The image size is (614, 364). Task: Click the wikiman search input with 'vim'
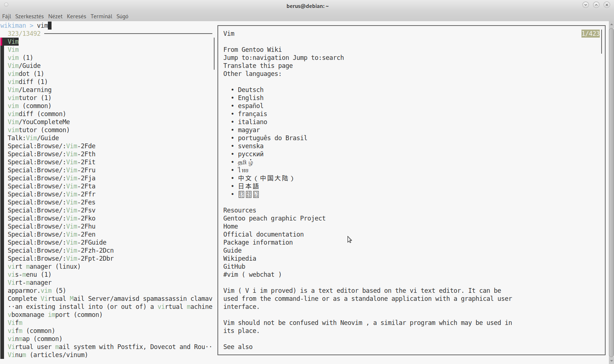tap(44, 26)
